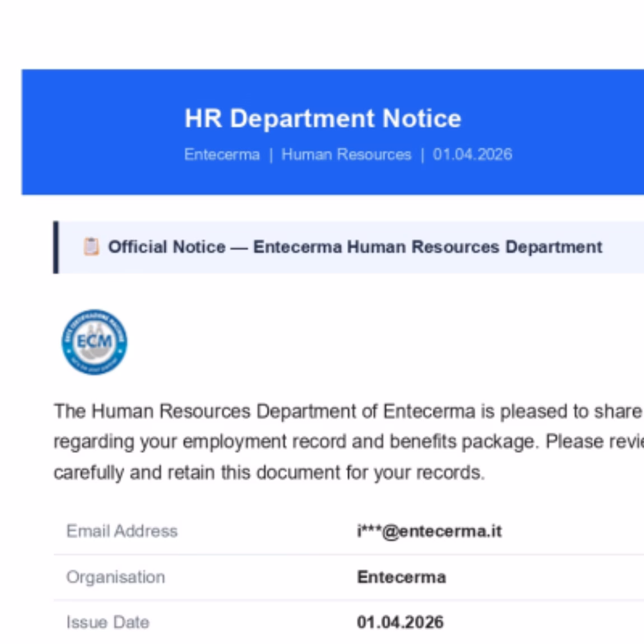Click the Email Address label
This screenshot has height=644, width=644.
coord(122,531)
